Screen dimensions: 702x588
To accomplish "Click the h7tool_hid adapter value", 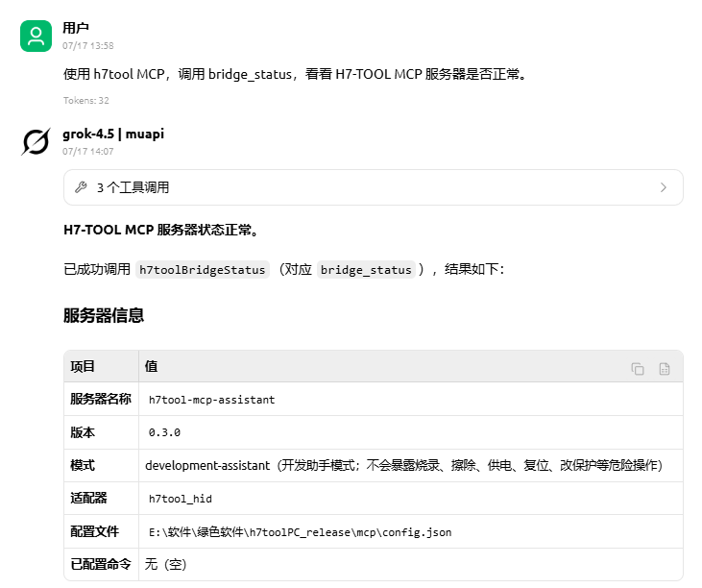I will 180,499.
